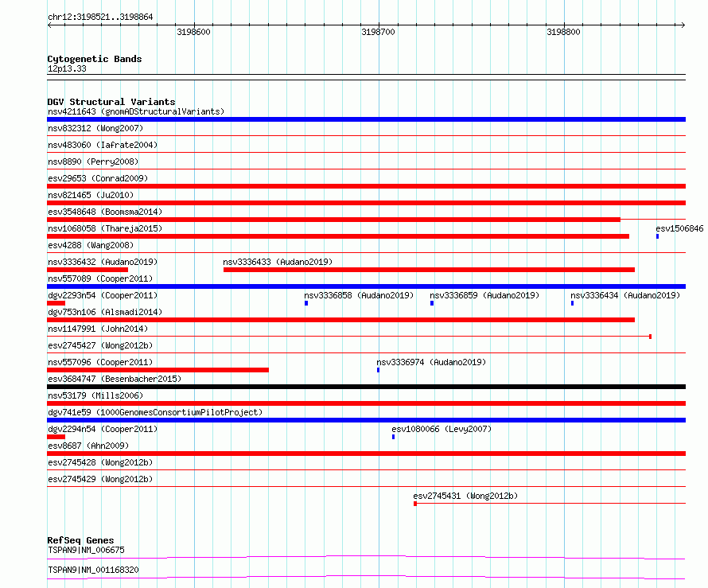The image size is (708, 588).
Task: Click esv2745431 (Wong2012b) label
Action: pyautogui.click(x=465, y=496)
